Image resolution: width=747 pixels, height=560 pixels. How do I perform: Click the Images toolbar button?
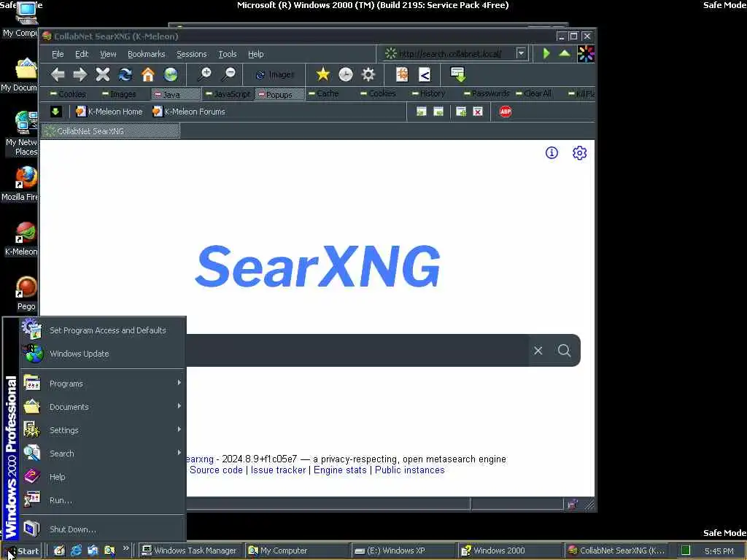275,74
